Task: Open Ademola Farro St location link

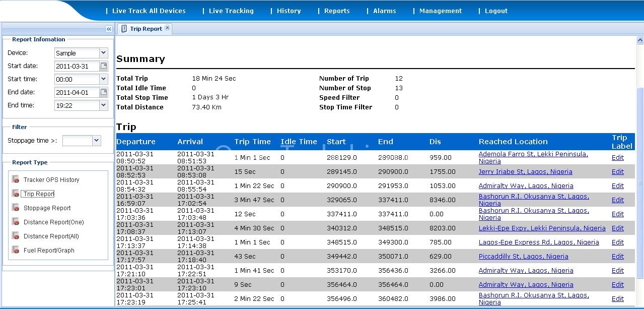Action: click(533, 157)
